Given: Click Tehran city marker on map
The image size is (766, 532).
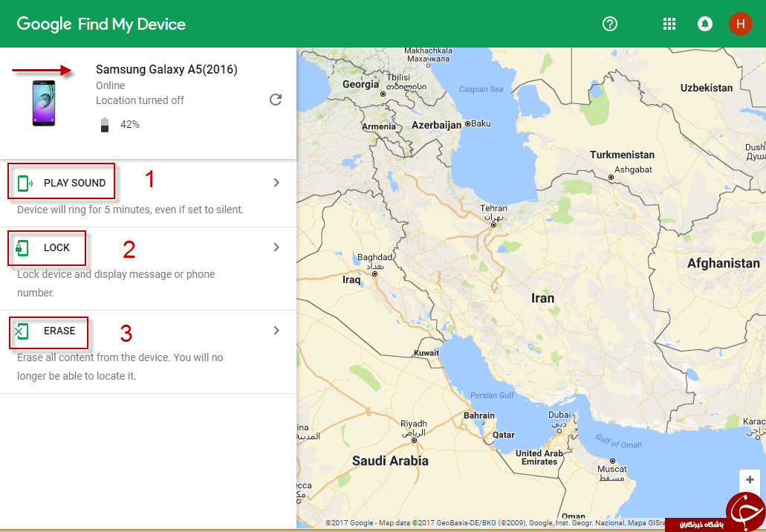Looking at the screenshot, I should pos(493,224).
